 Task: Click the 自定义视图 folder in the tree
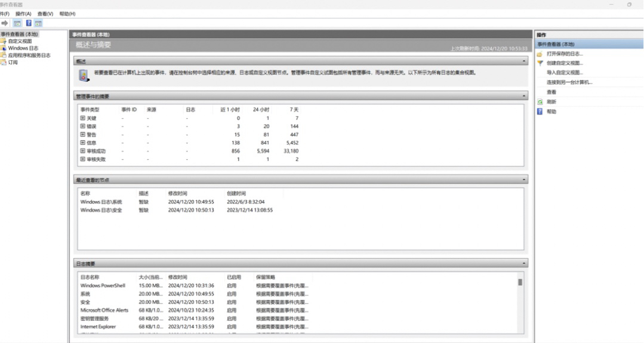click(x=20, y=41)
